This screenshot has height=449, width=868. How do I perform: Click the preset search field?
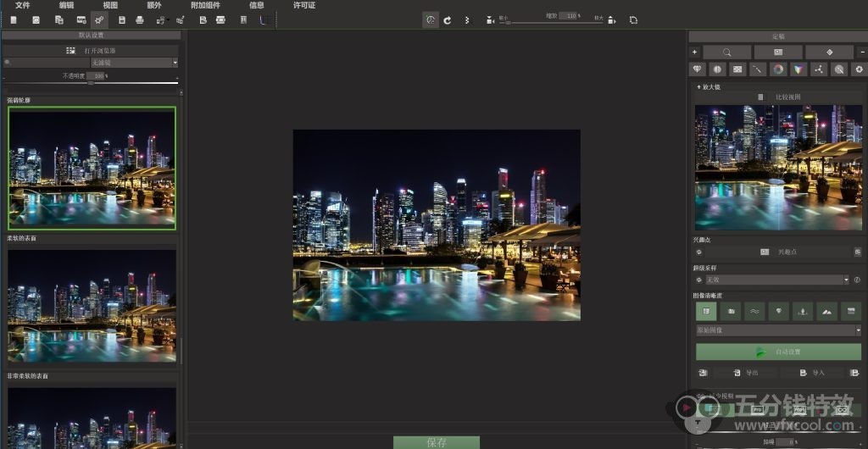coord(47,63)
